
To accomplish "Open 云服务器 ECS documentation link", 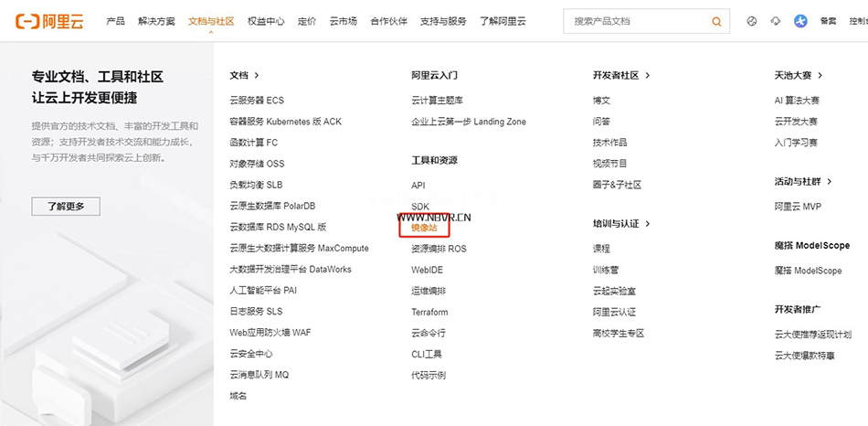I will click(257, 101).
